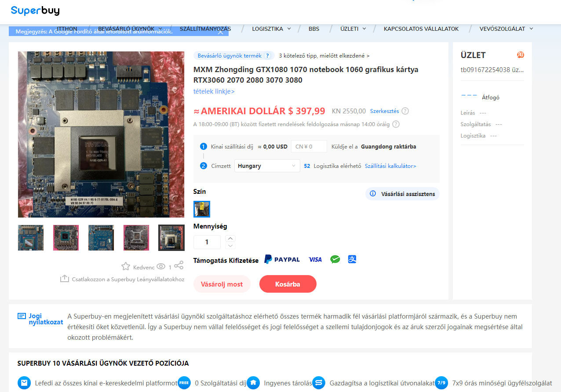Click the step 2 Címzett marker
561x392 pixels.
tap(203, 166)
